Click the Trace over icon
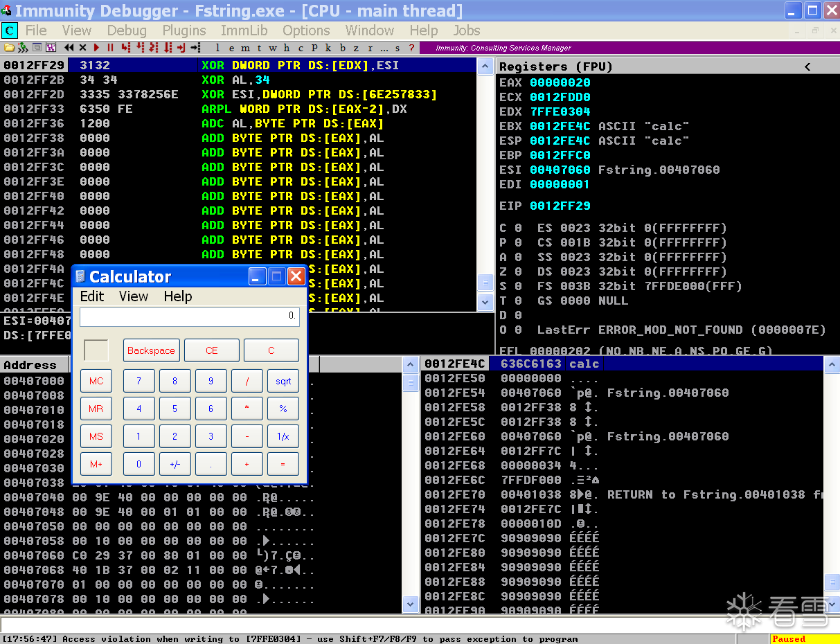Image resolution: width=840 pixels, height=644 pixels. (x=168, y=48)
